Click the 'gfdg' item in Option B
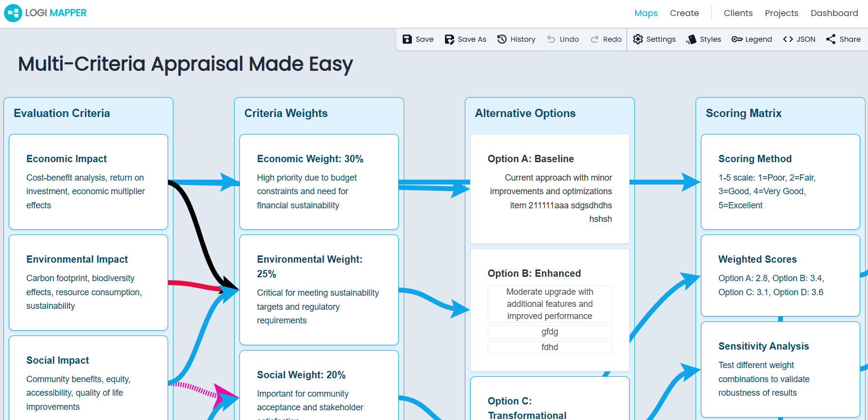Screen dimensions: 868x420 click(x=550, y=332)
